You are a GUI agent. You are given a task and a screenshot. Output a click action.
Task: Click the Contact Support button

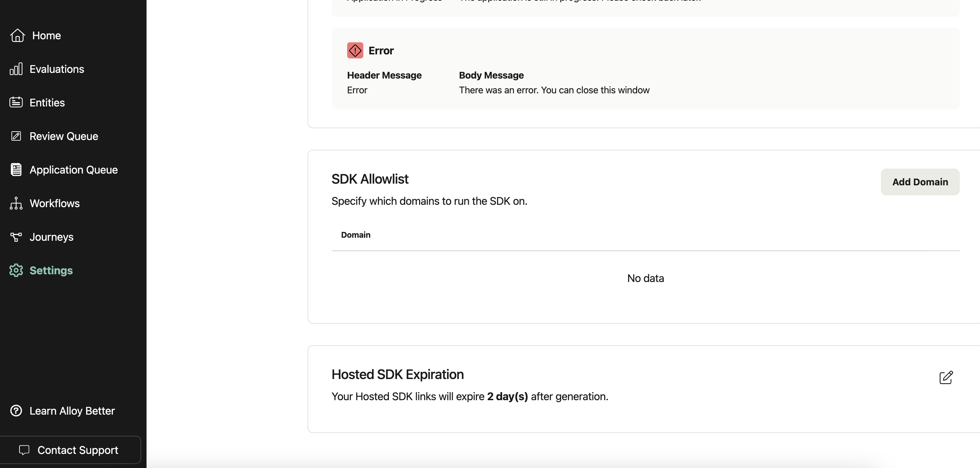(x=70, y=450)
